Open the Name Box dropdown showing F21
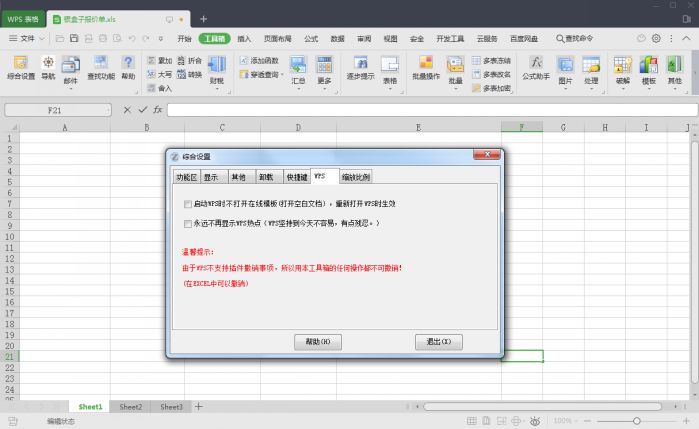 point(108,110)
